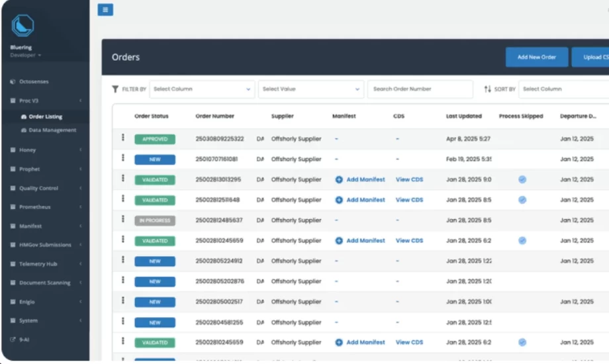Open row menu for order 25002804581255
This screenshot has width=609, height=364.
click(123, 321)
